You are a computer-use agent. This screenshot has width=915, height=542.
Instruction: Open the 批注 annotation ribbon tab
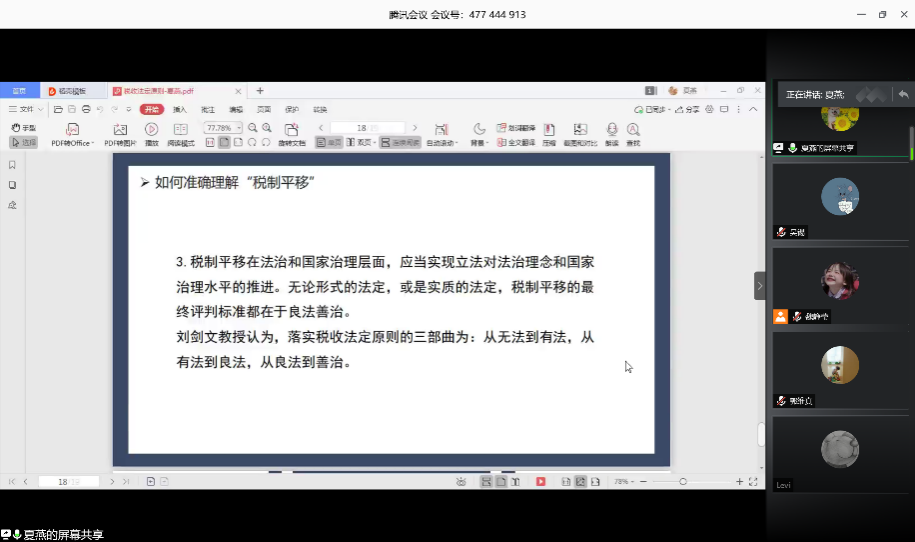(208, 109)
